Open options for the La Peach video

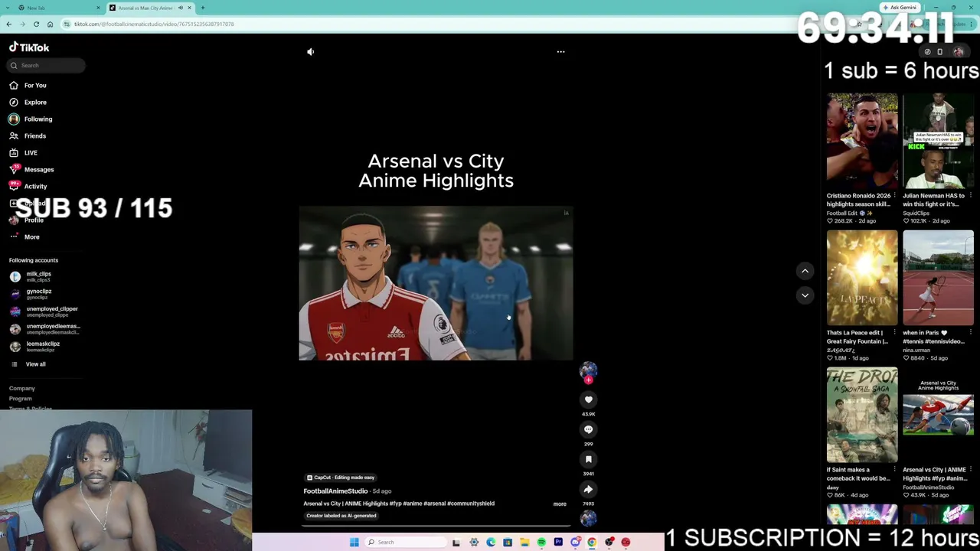point(894,333)
